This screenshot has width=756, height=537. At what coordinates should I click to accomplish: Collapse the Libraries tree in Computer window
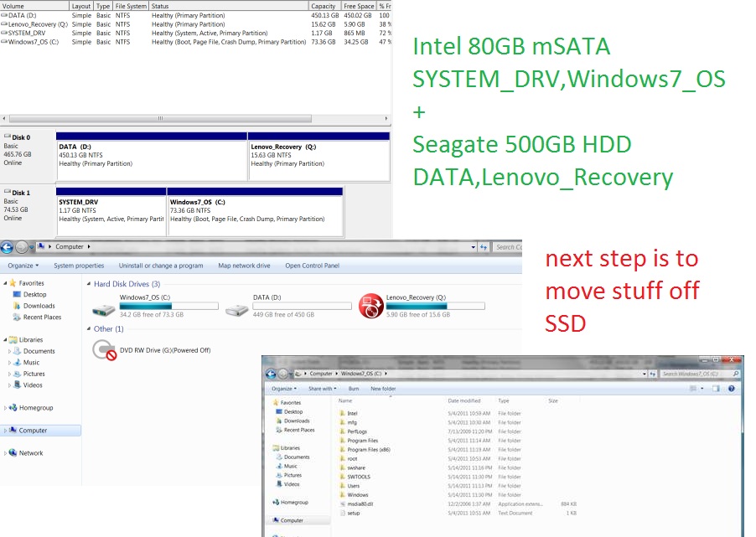click(x=5, y=340)
